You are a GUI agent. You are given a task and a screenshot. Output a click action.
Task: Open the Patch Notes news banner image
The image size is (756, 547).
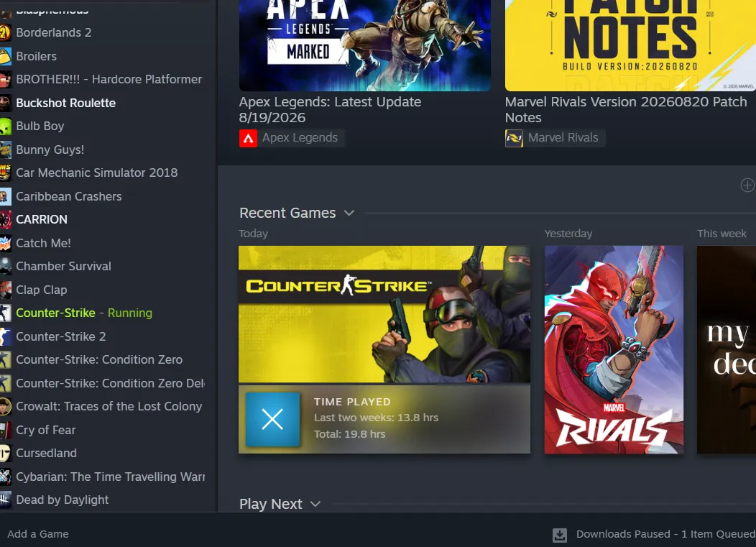tap(630, 45)
